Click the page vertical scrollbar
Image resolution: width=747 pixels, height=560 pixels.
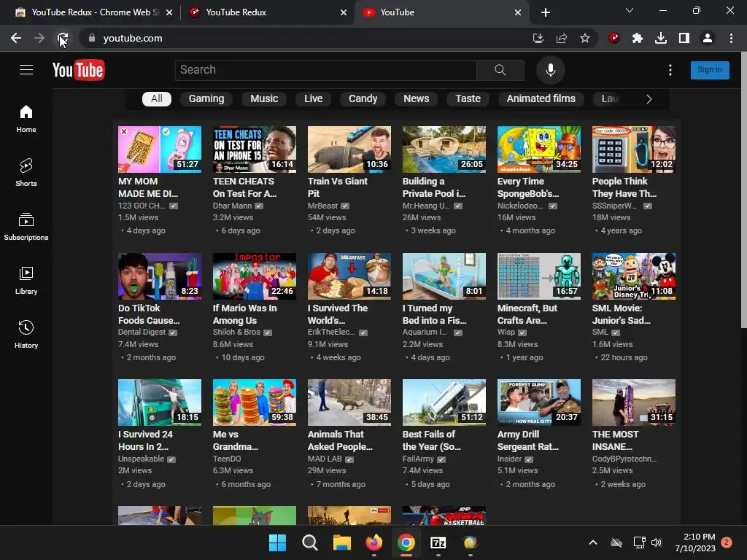tap(743, 190)
